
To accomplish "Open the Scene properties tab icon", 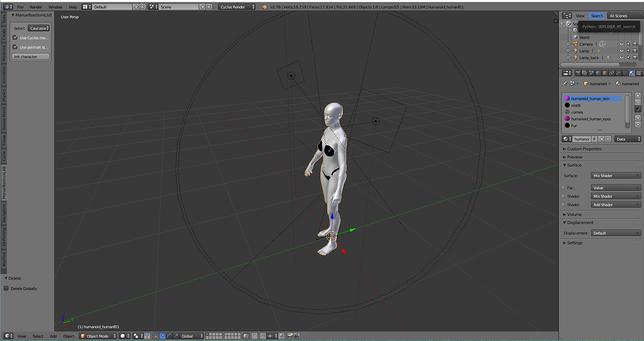I will point(591,73).
